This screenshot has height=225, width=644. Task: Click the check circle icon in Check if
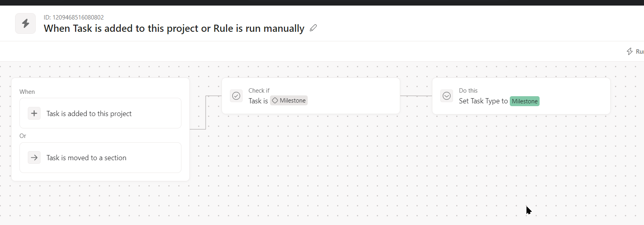coord(236,96)
